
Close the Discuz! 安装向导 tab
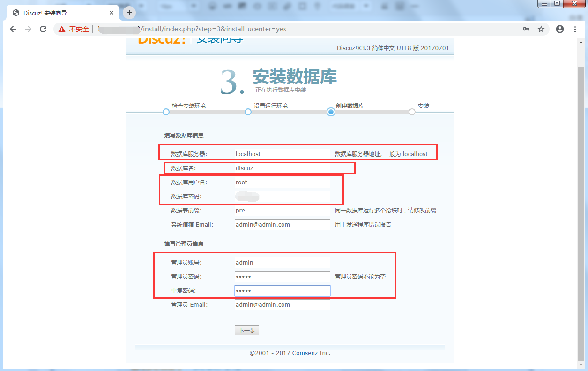click(111, 13)
